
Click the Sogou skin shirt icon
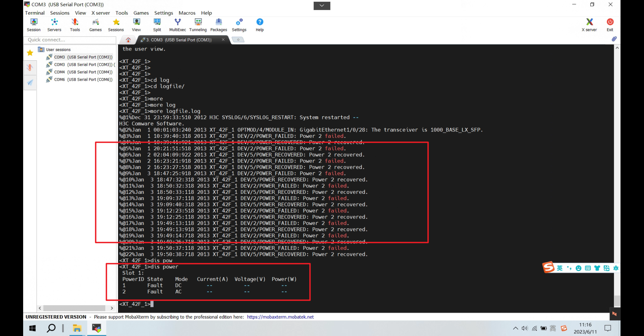[597, 268]
